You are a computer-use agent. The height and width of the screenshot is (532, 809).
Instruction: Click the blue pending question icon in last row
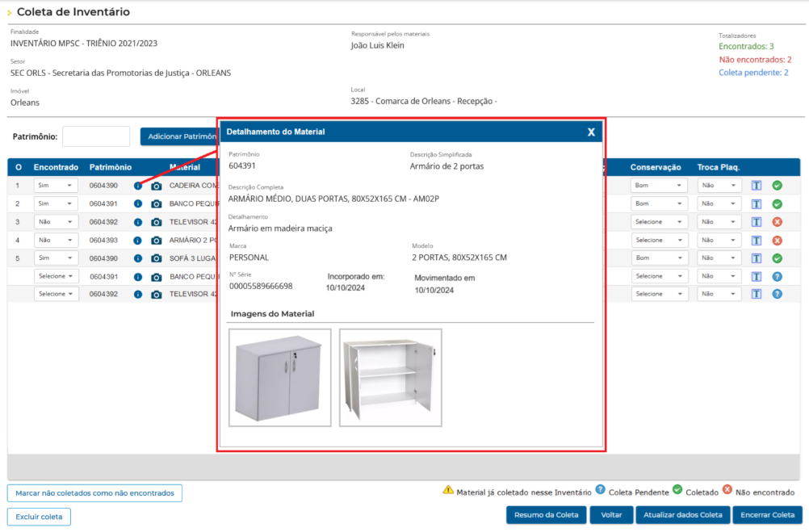point(777,294)
